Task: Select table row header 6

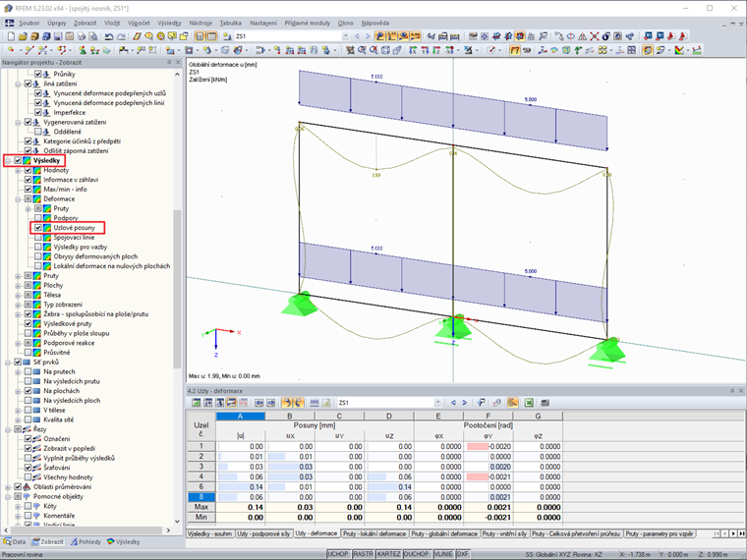Action: click(201, 486)
